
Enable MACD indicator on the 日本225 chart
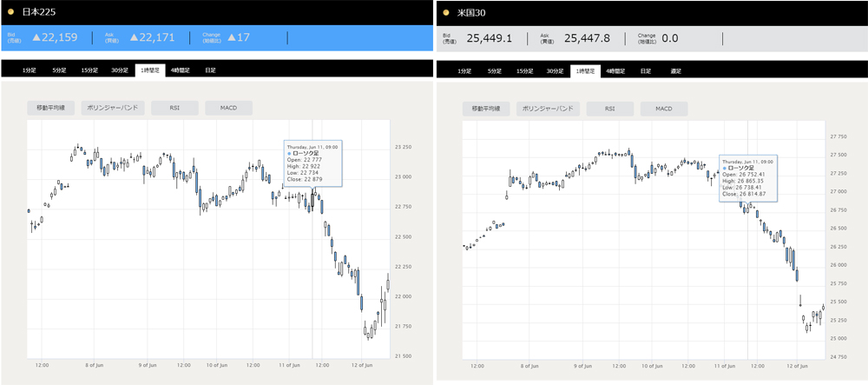228,109
